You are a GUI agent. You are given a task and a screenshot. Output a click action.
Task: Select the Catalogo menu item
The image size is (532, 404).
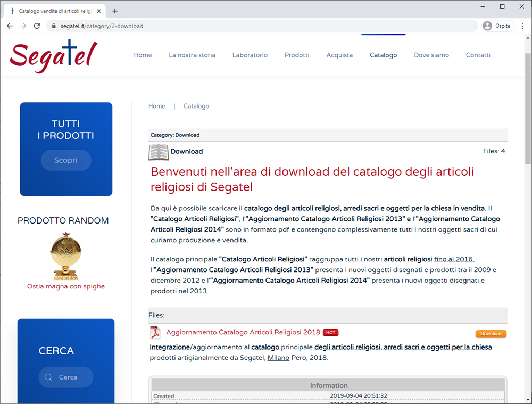384,55
